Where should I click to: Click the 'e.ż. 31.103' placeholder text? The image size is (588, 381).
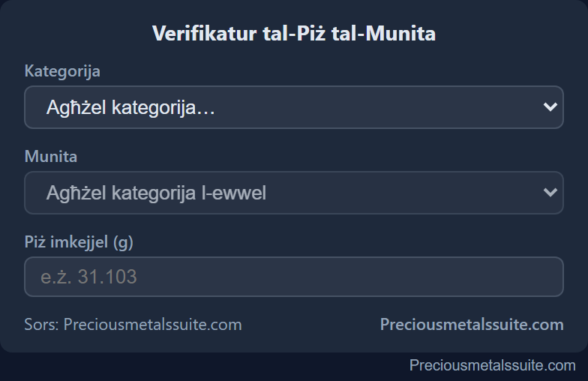(x=88, y=277)
